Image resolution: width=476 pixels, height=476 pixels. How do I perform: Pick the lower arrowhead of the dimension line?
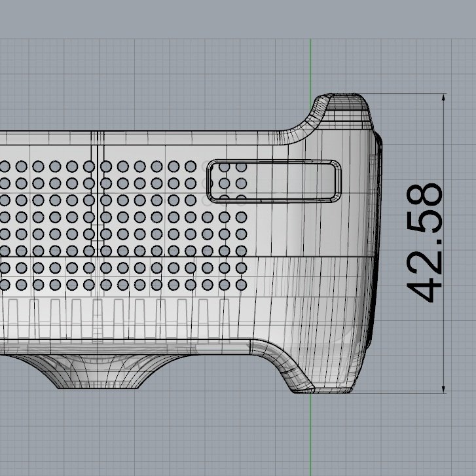coord(443,390)
